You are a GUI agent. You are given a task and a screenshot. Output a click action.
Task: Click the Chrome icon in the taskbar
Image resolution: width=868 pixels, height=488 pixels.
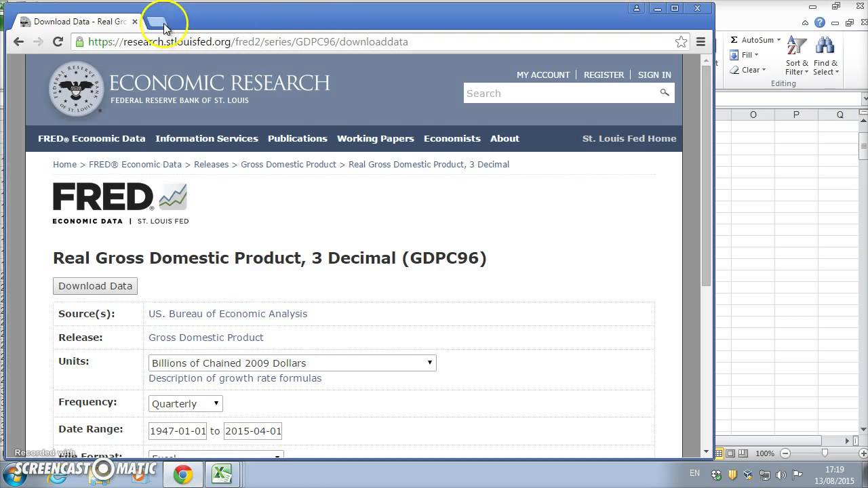coord(182,474)
